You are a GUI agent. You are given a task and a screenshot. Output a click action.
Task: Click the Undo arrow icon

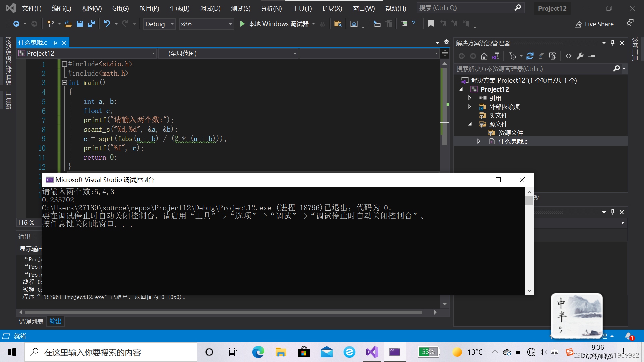tap(107, 24)
